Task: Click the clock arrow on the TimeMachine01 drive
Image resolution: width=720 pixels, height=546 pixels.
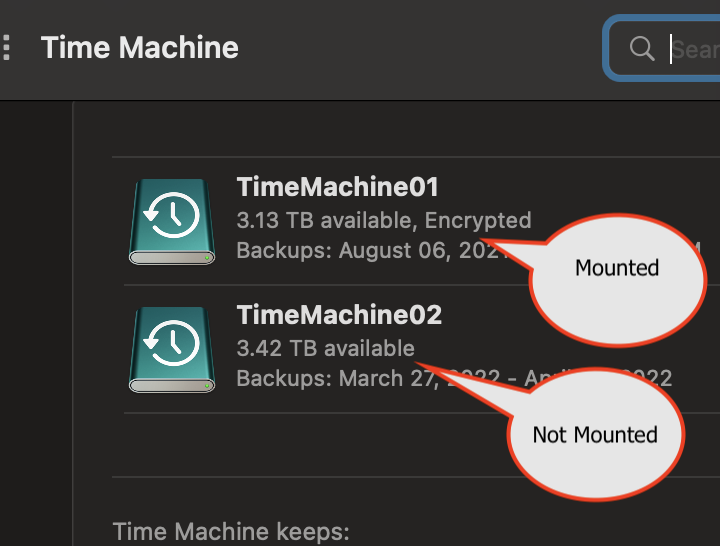Action: coord(172,215)
